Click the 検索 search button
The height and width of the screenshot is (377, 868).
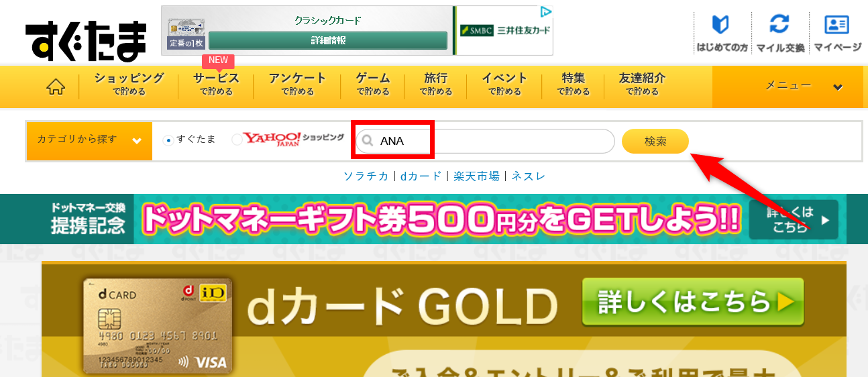pos(655,142)
